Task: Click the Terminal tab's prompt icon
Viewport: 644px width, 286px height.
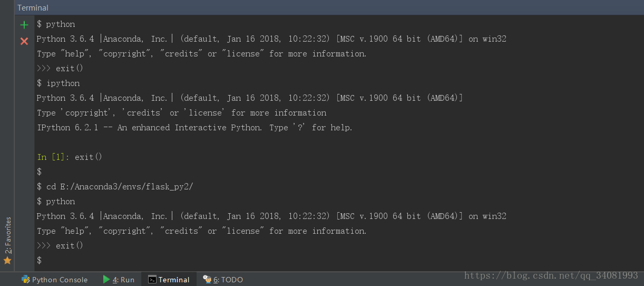Action: click(152, 280)
